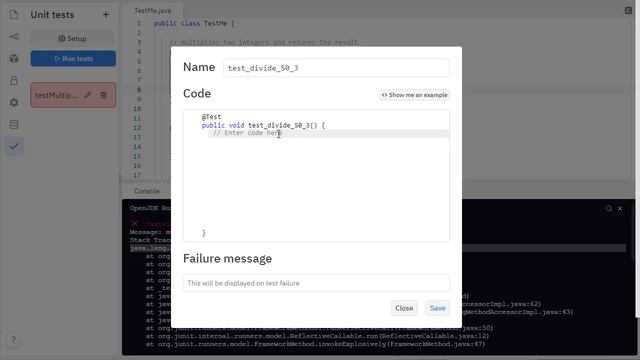Click the Run tests button
This screenshot has width=640, height=360.
[x=73, y=58]
